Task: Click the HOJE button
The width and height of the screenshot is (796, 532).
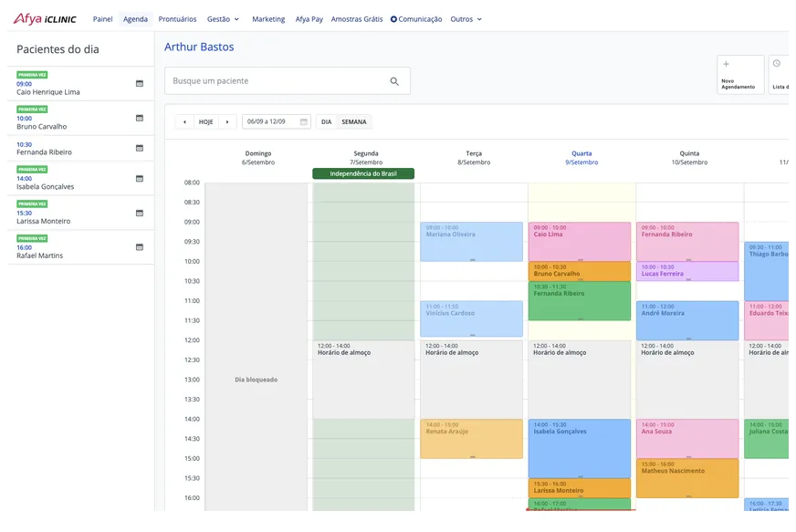Action: tap(205, 122)
